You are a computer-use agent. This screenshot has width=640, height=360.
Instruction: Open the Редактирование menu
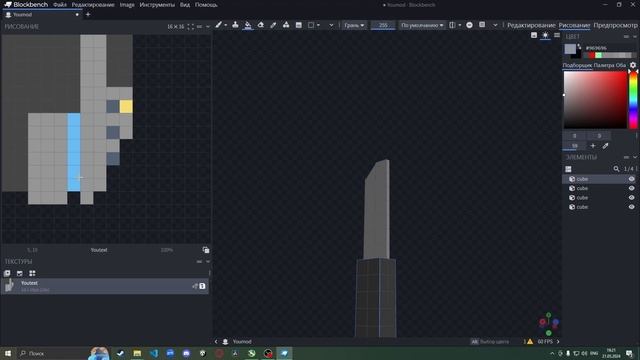coord(93,5)
